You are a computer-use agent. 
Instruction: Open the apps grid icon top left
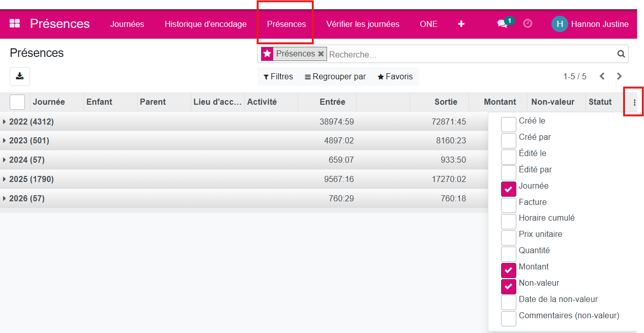14,23
